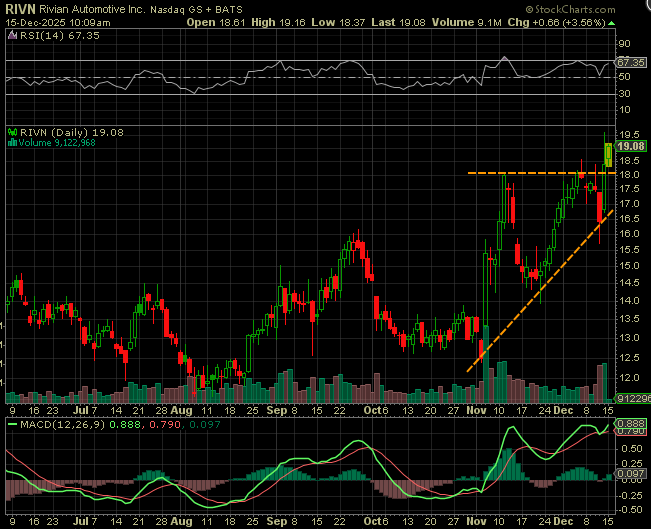Click the Nasdaq GS + BATS exchange label

click(196, 9)
